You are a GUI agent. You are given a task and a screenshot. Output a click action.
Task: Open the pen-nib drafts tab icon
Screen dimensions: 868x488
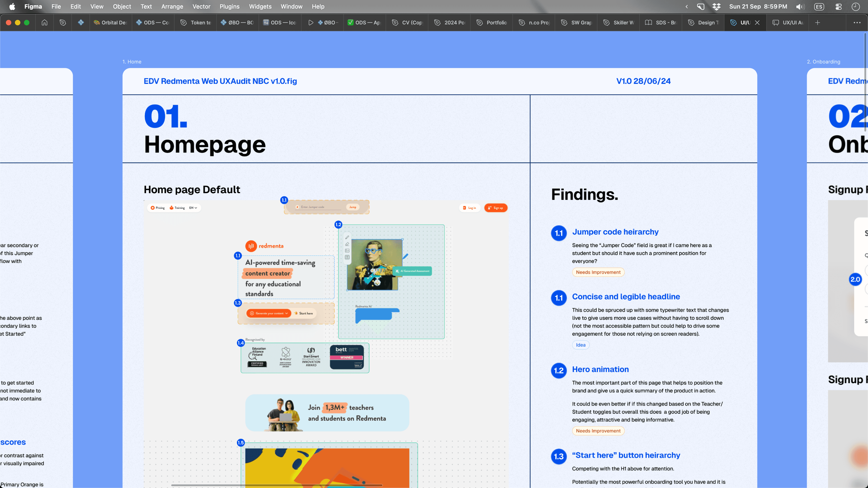coord(63,23)
